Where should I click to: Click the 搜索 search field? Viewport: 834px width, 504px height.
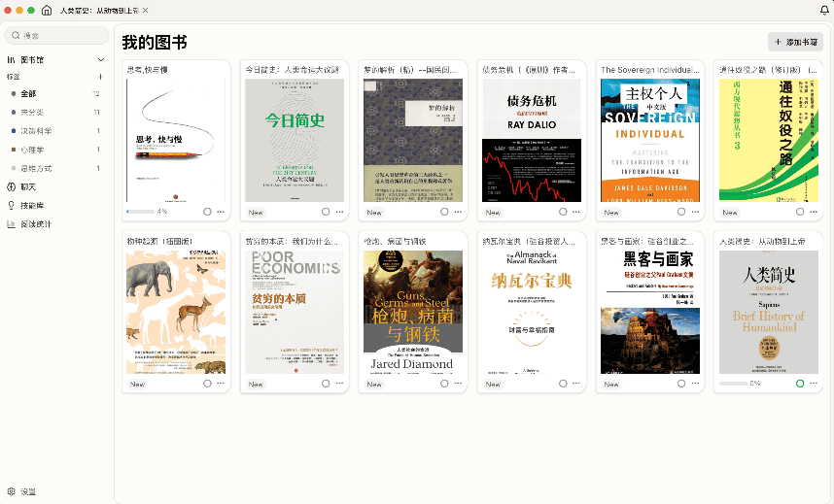tap(58, 35)
